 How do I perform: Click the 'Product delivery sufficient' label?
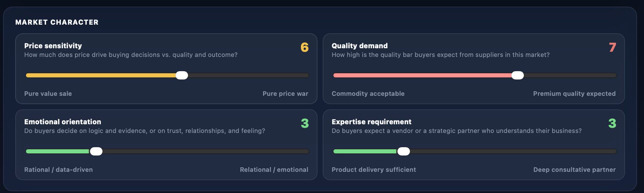pos(374,170)
